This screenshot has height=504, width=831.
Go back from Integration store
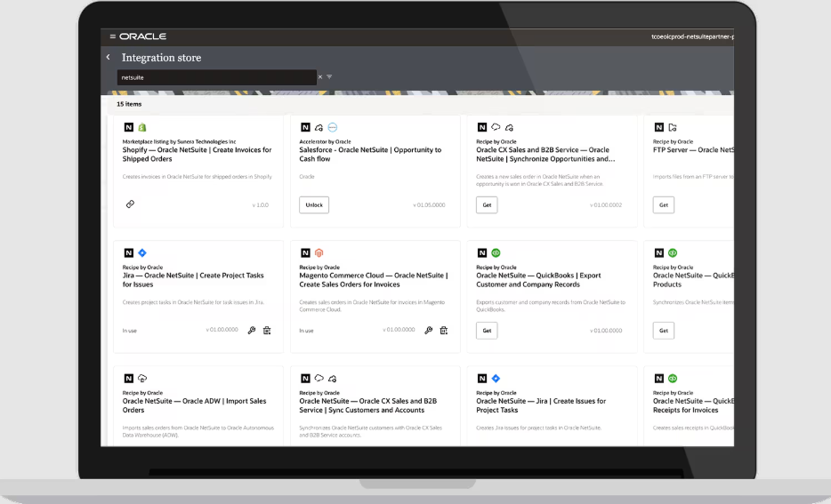109,57
